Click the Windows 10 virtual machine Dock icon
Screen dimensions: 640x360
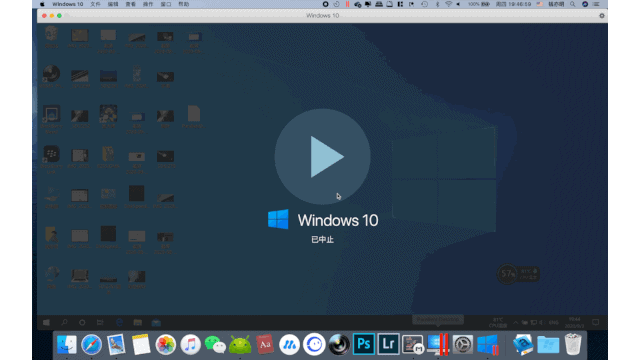pos(488,344)
